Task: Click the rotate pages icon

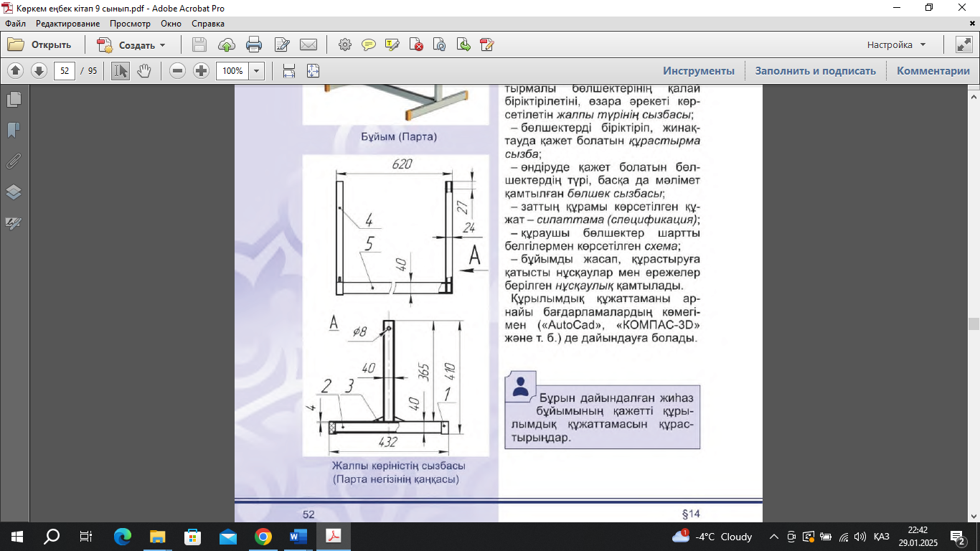Action: (440, 44)
